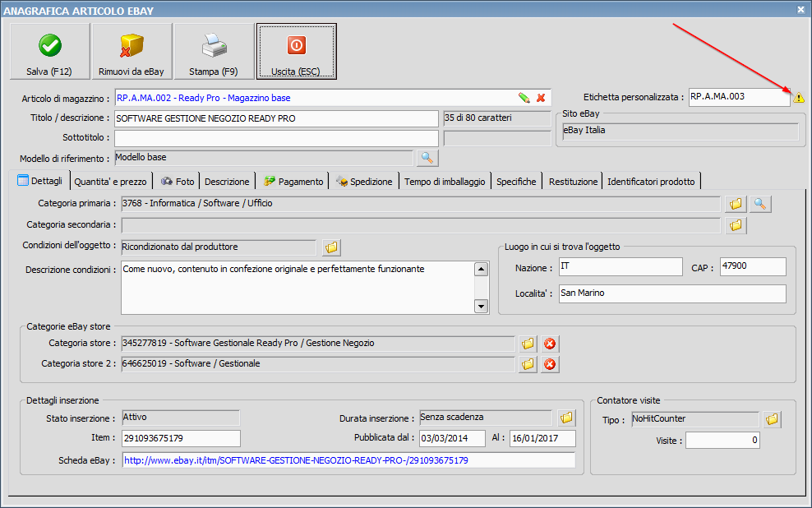Image resolution: width=812 pixels, height=508 pixels.
Task: Select the Foto tab
Action: click(177, 182)
